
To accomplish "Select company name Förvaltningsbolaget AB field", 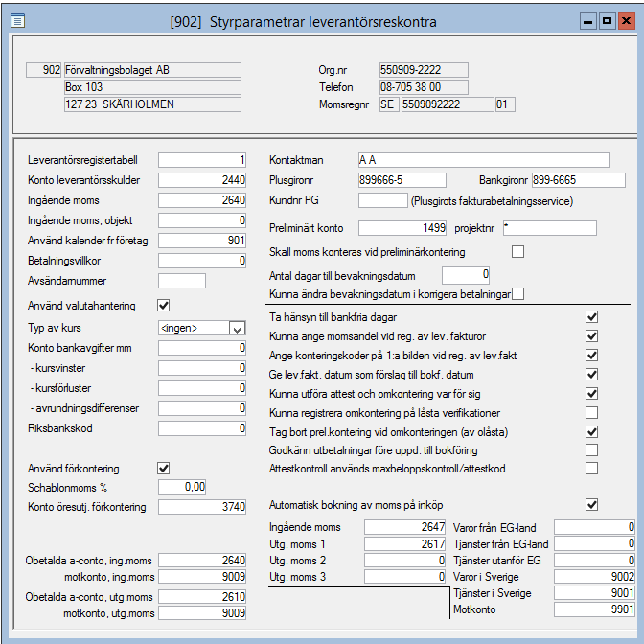I will coord(152,70).
